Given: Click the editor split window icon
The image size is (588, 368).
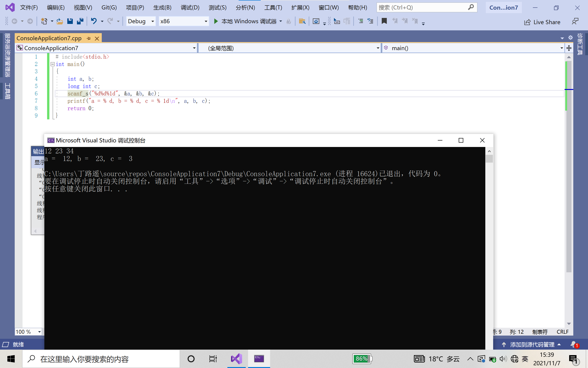Looking at the screenshot, I should pos(569,48).
